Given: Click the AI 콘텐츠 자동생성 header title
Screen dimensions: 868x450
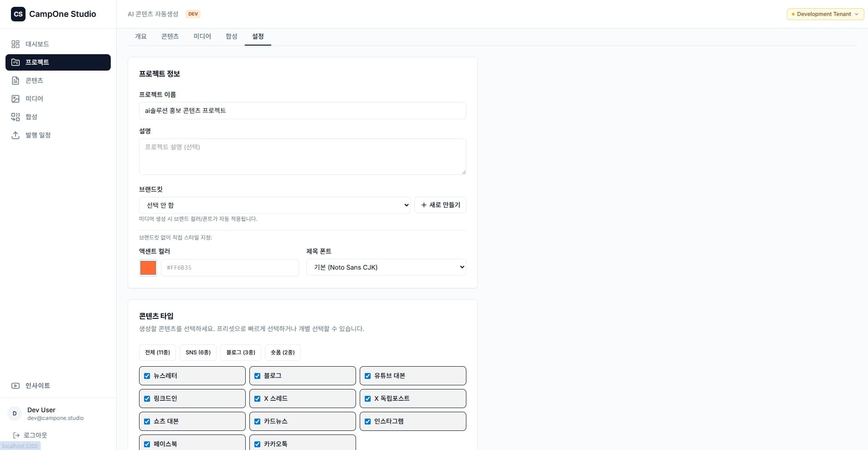Looking at the screenshot, I should (153, 14).
